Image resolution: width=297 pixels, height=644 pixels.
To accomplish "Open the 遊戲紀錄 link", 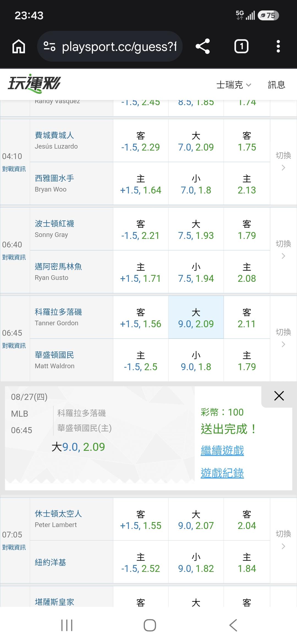I will click(x=222, y=473).
